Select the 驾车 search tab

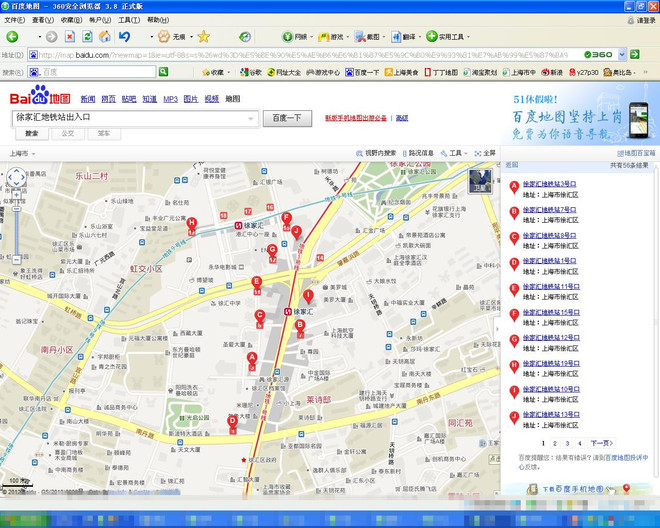104,133
